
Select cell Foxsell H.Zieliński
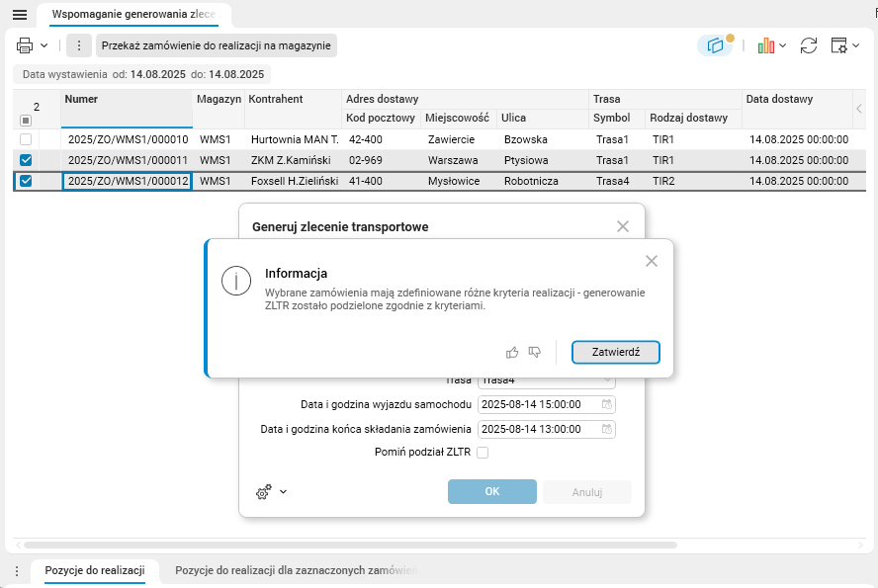tap(295, 181)
